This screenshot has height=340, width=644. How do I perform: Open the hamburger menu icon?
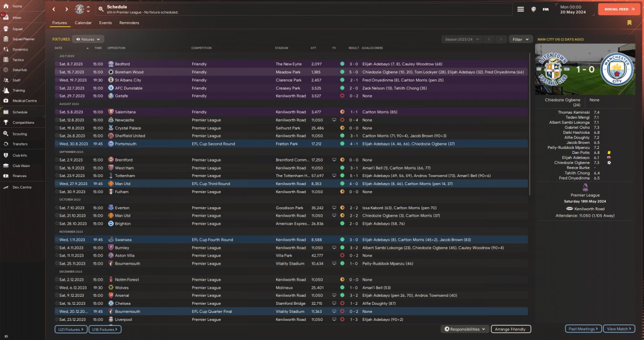pyautogui.click(x=521, y=9)
